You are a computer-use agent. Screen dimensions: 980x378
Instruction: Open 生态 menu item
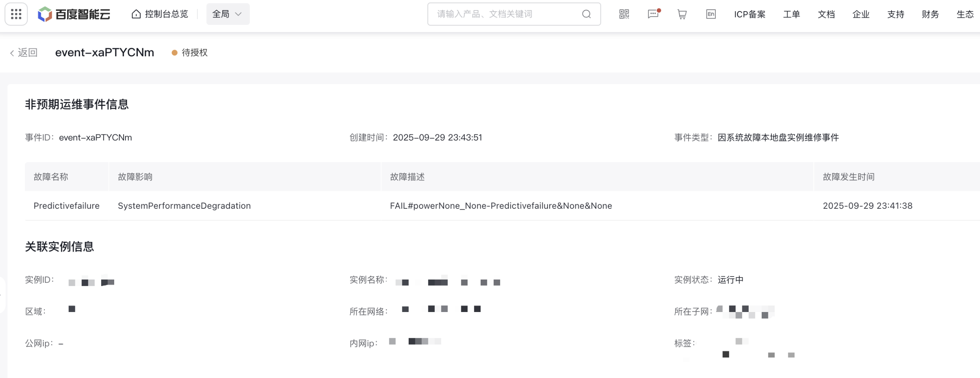(x=964, y=15)
